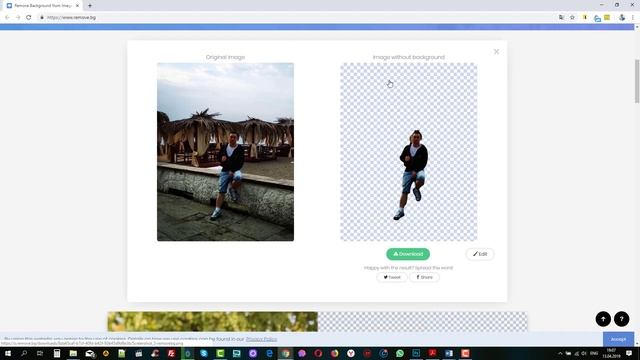Open Microsoft Word from the taskbar
The width and height of the screenshot is (640, 360).
pyautogui.click(x=449, y=353)
